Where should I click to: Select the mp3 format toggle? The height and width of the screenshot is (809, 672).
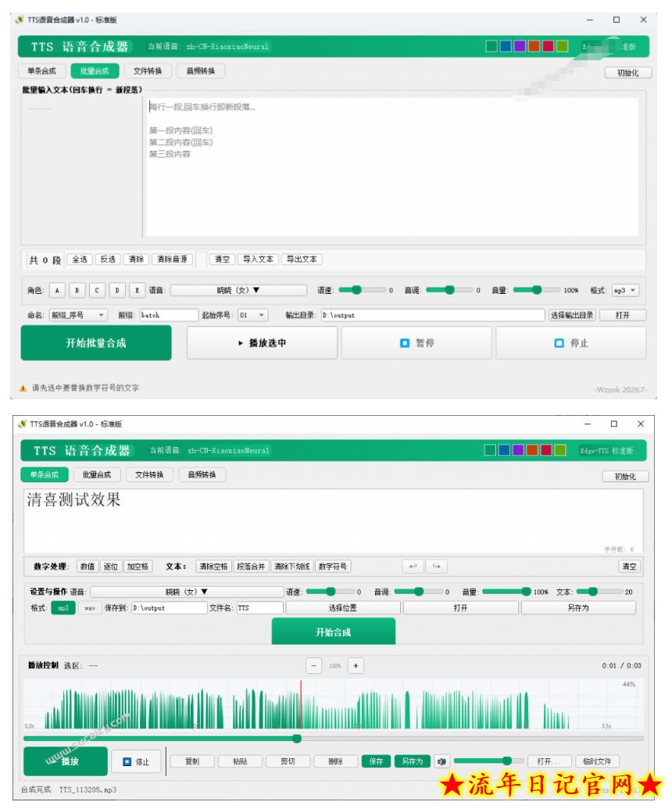63,608
